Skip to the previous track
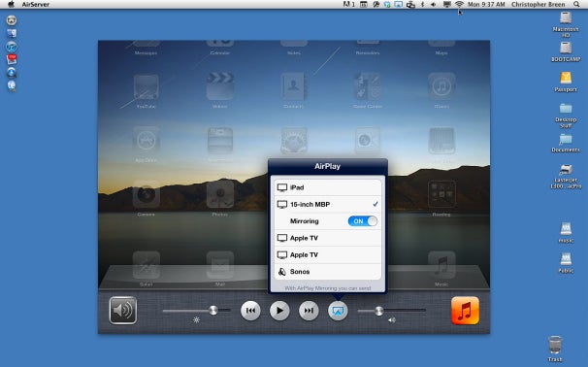The width and height of the screenshot is (588, 367). (x=250, y=311)
